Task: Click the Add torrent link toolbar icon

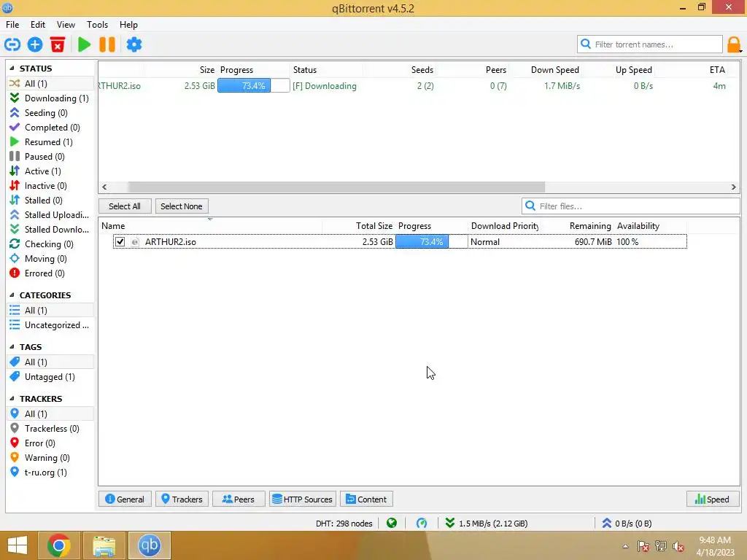Action: (12, 44)
